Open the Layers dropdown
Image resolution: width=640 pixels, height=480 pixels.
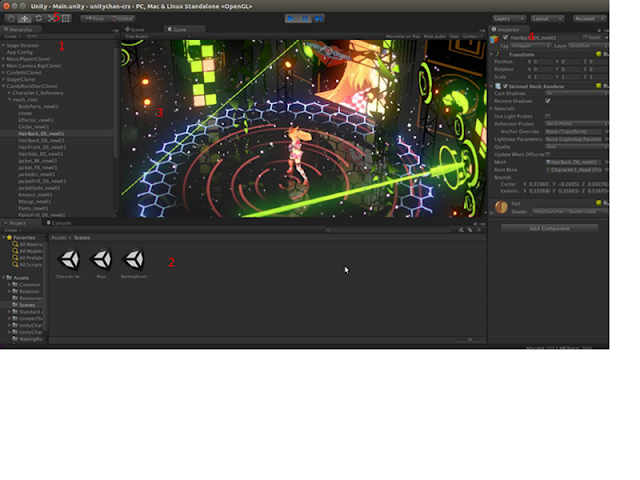tap(509, 19)
